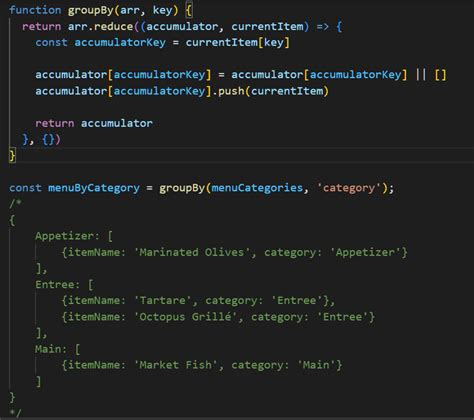Click 'Marinated Olives' text in comment
Screen dimensions: 474x420
pos(192,252)
